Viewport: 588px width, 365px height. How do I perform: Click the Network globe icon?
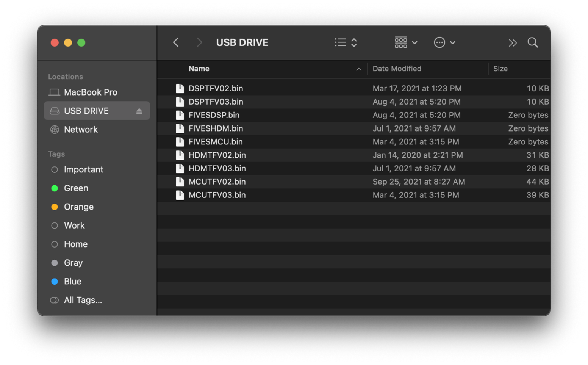(x=55, y=130)
